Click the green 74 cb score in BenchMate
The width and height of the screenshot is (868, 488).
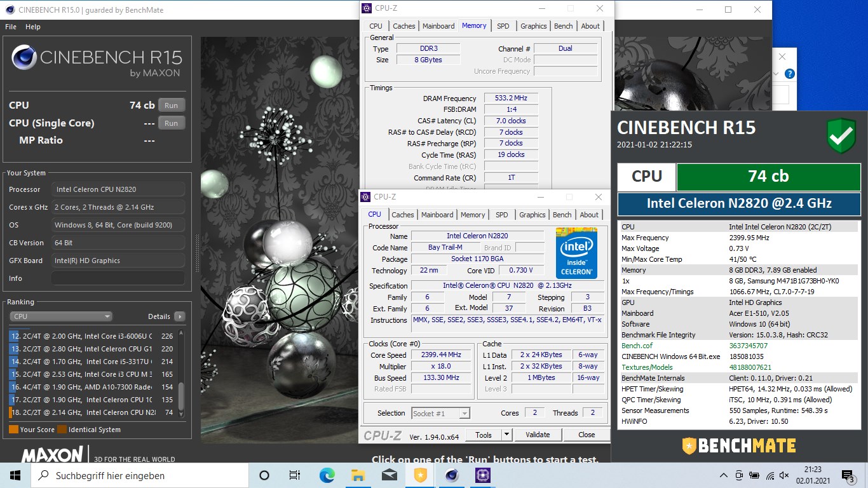(768, 177)
